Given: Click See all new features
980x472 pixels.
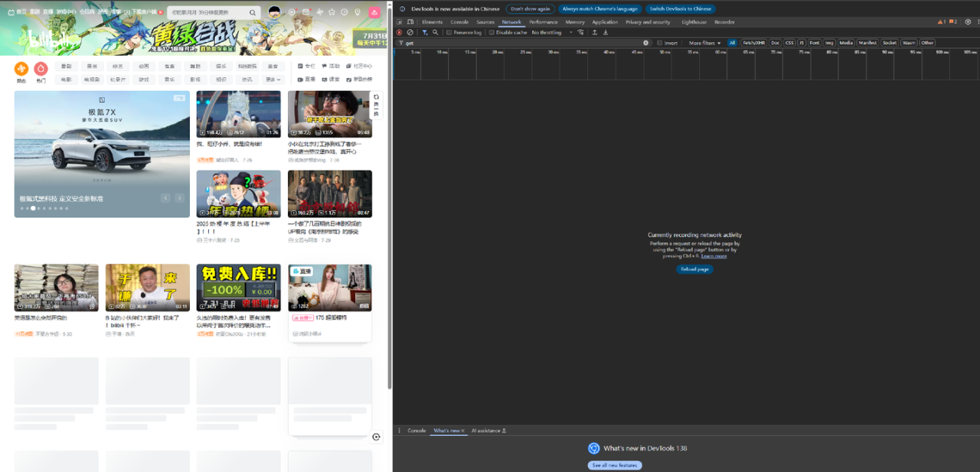Looking at the screenshot, I should click(x=614, y=465).
